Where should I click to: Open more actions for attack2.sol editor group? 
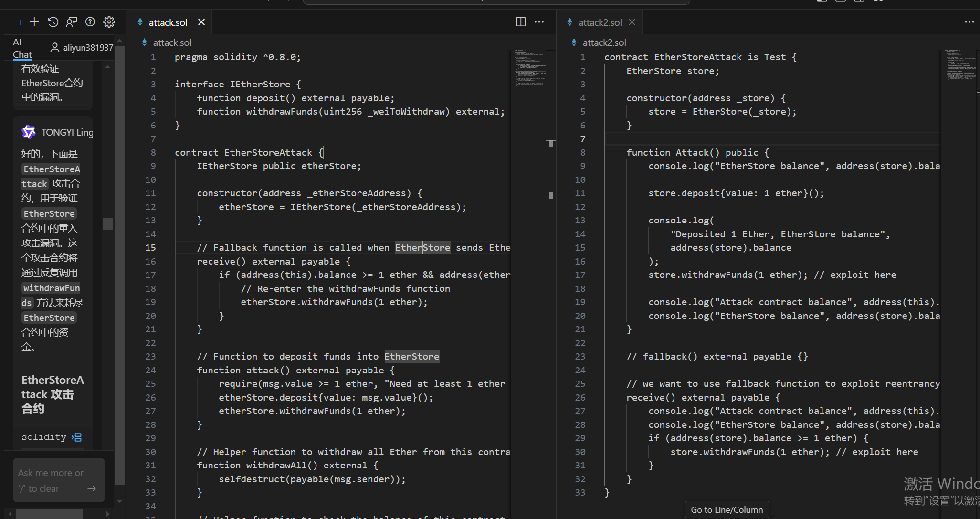(969, 21)
